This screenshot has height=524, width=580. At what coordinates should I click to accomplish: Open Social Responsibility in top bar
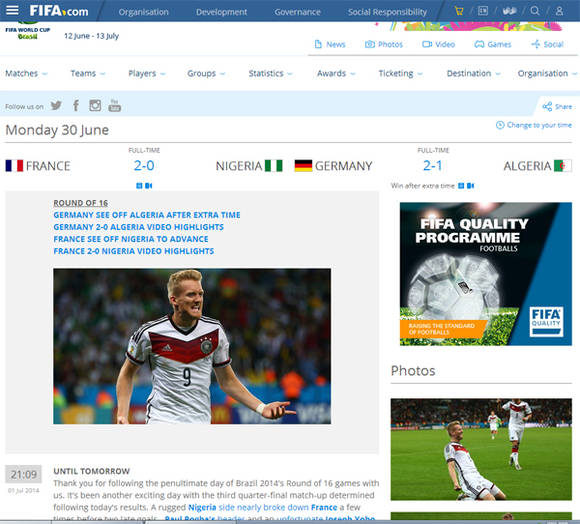click(387, 12)
